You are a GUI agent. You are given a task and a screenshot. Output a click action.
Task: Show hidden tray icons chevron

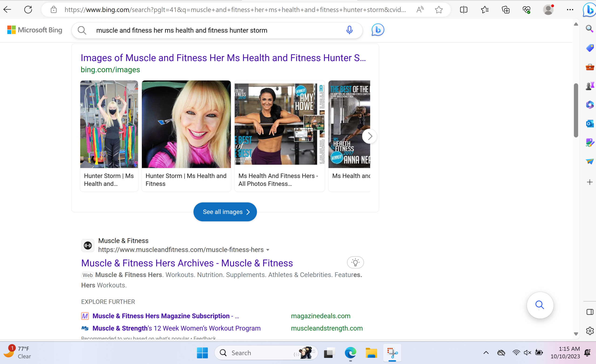[x=486, y=353]
